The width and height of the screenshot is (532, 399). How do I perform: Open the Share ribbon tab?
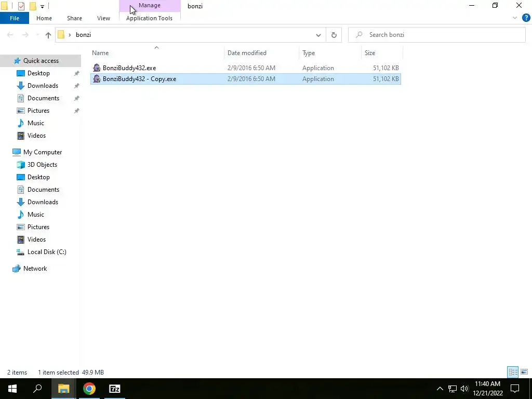coord(74,18)
